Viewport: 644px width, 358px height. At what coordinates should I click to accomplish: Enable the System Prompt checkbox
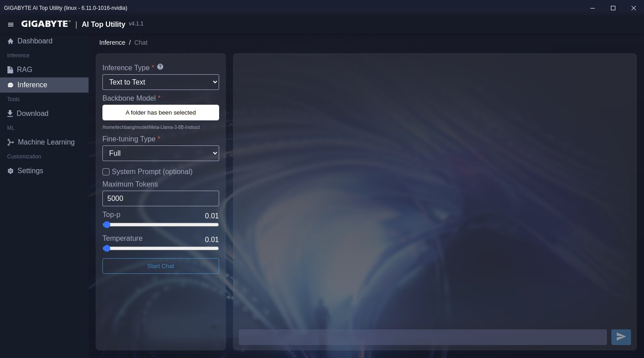click(x=106, y=172)
